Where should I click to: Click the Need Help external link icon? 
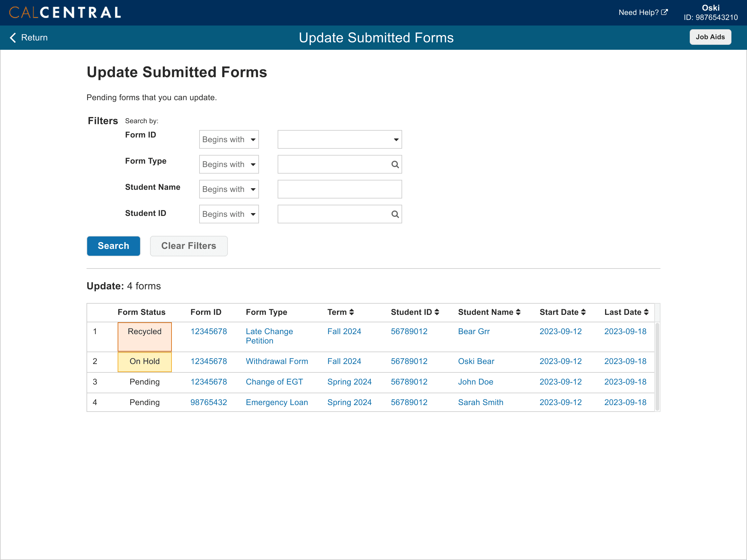point(664,12)
